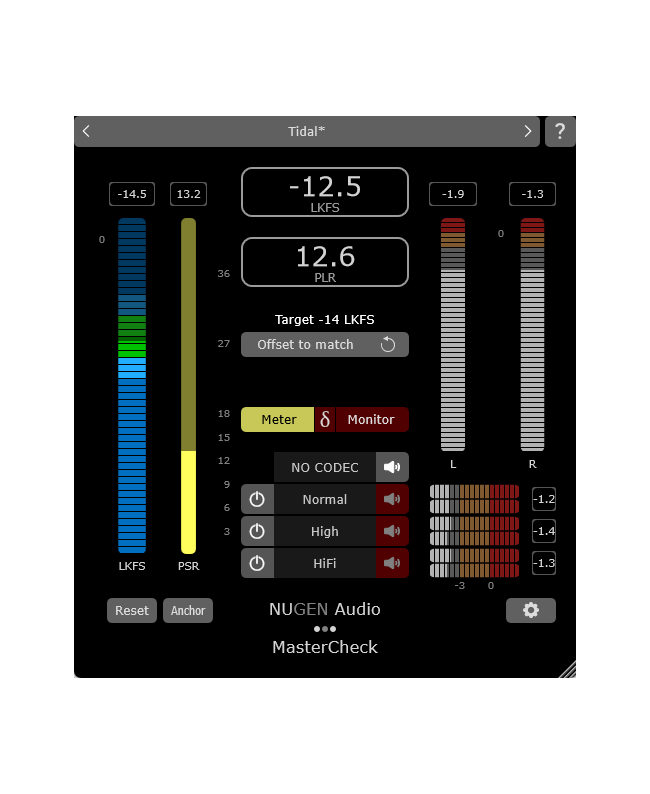This screenshot has height=794, width=650.
Task: Click the -1.3 right peak value box at top
Action: pyautogui.click(x=532, y=194)
